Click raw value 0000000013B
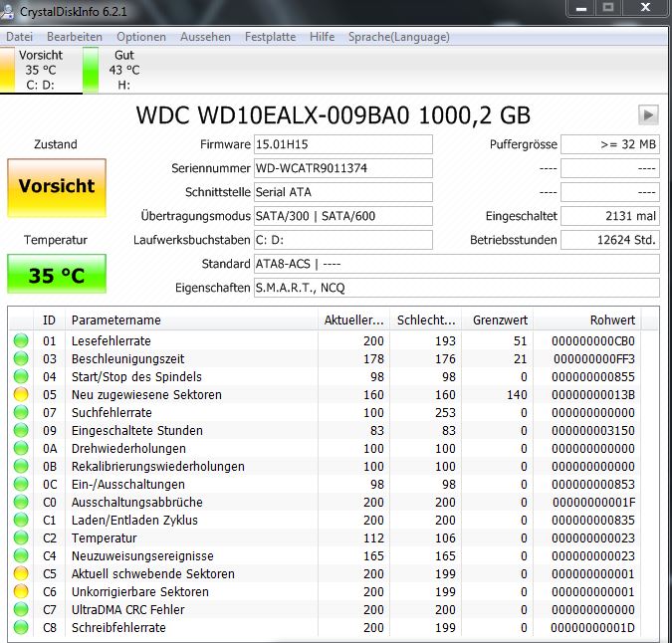Image resolution: width=672 pixels, height=643 pixels. 593,394
